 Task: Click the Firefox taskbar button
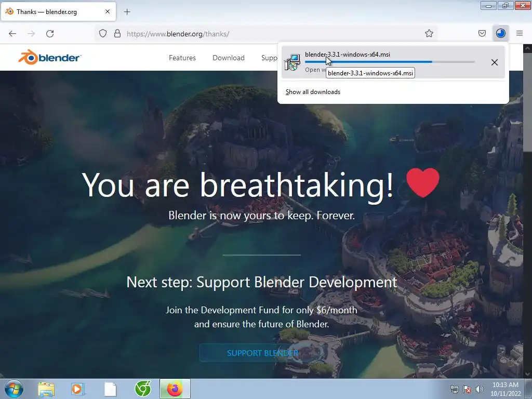click(175, 389)
